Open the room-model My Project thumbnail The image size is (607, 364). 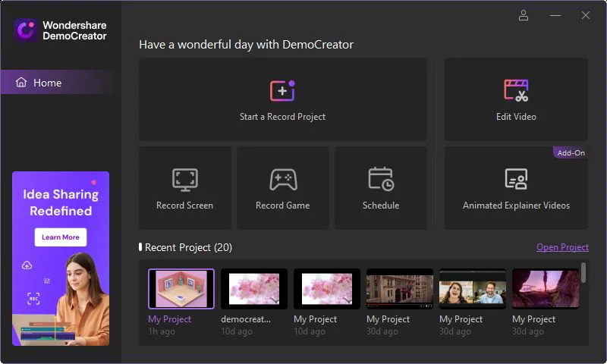point(181,289)
